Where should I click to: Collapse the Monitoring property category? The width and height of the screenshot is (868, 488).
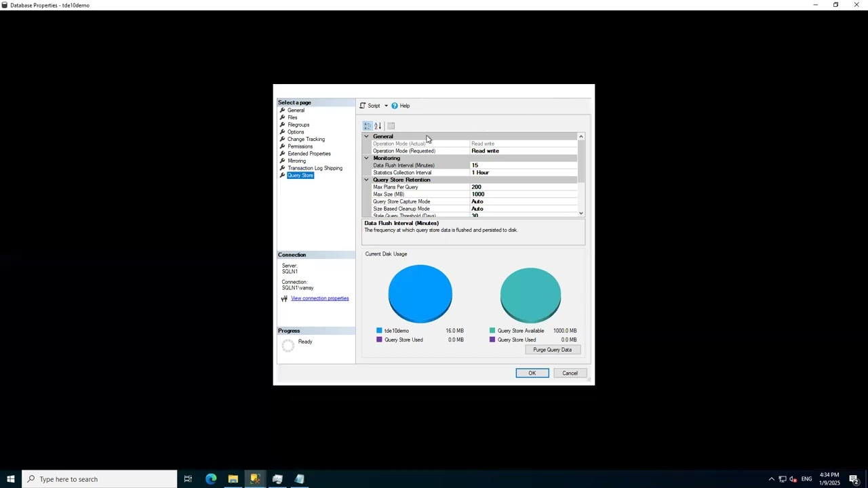[x=366, y=158]
